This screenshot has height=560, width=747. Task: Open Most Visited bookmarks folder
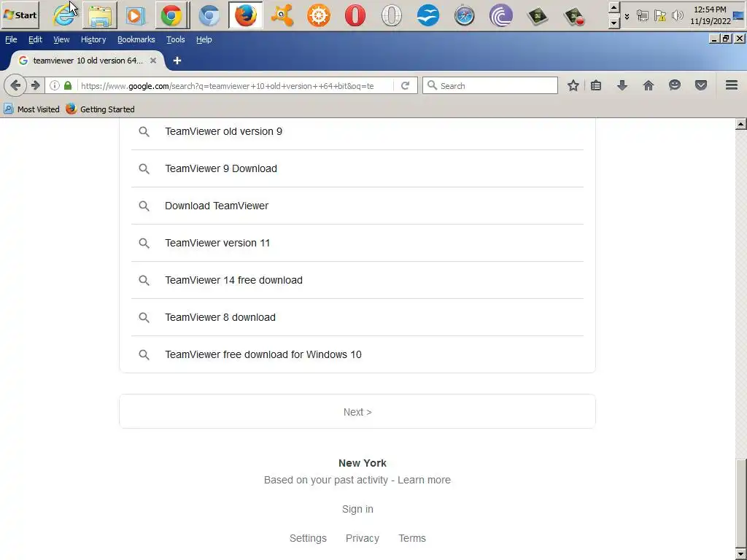point(31,109)
